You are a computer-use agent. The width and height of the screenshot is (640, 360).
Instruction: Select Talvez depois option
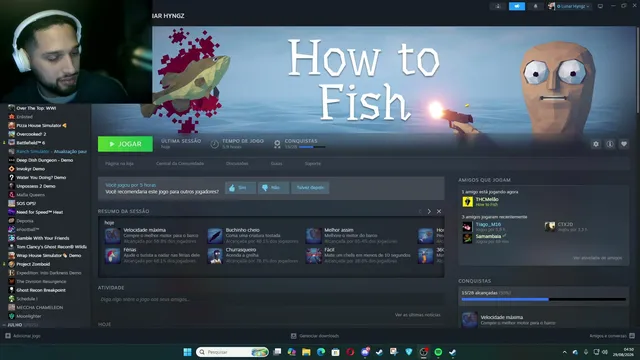pyautogui.click(x=310, y=188)
